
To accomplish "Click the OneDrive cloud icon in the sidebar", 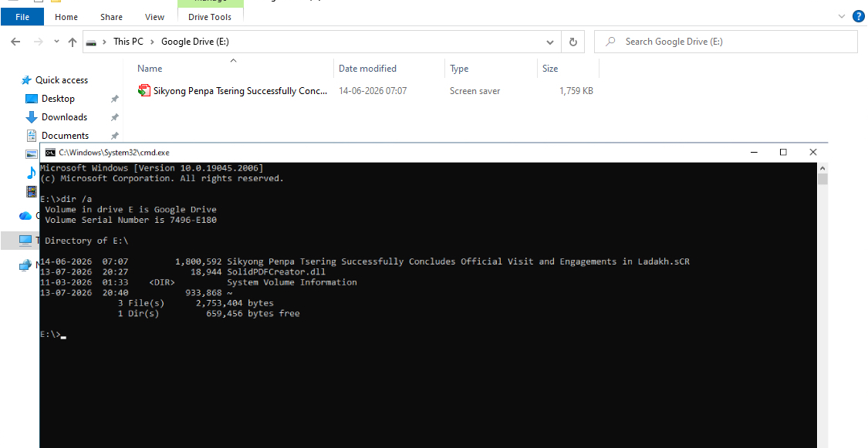I will [x=25, y=216].
